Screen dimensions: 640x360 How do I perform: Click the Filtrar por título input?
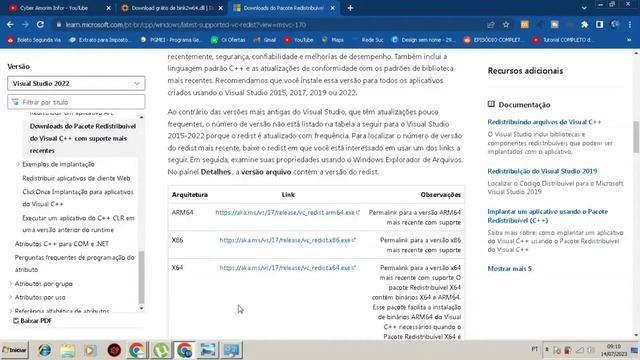(76, 102)
